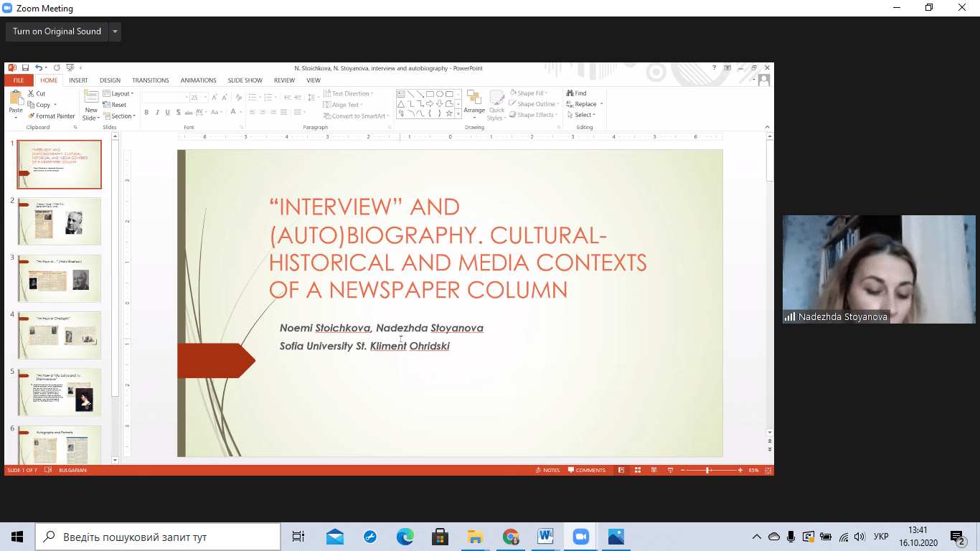
Task: Open Word from the Windows taskbar
Action: tap(545, 537)
